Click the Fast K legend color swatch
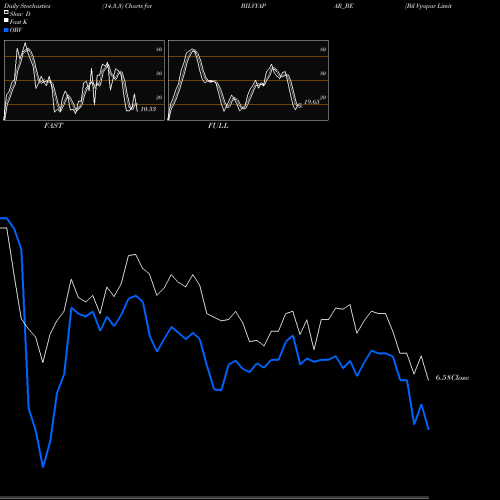Screen dimensions: 500x500 (x=6, y=21)
